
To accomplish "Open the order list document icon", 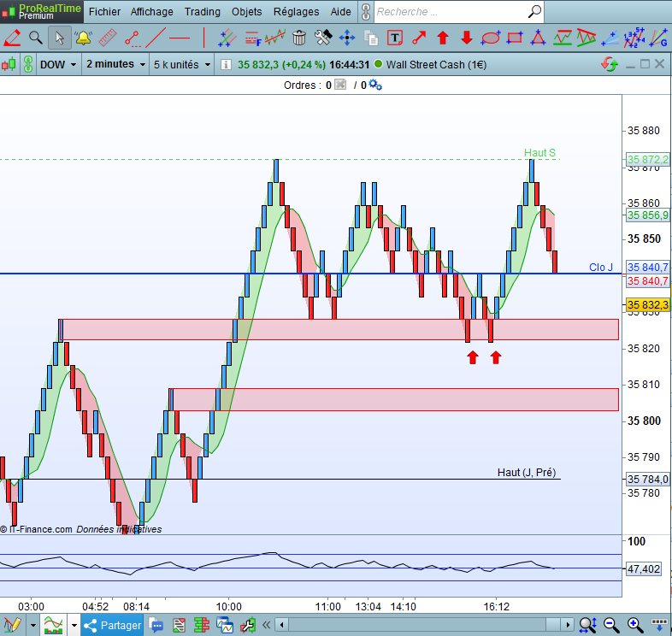I will click(180, 625).
